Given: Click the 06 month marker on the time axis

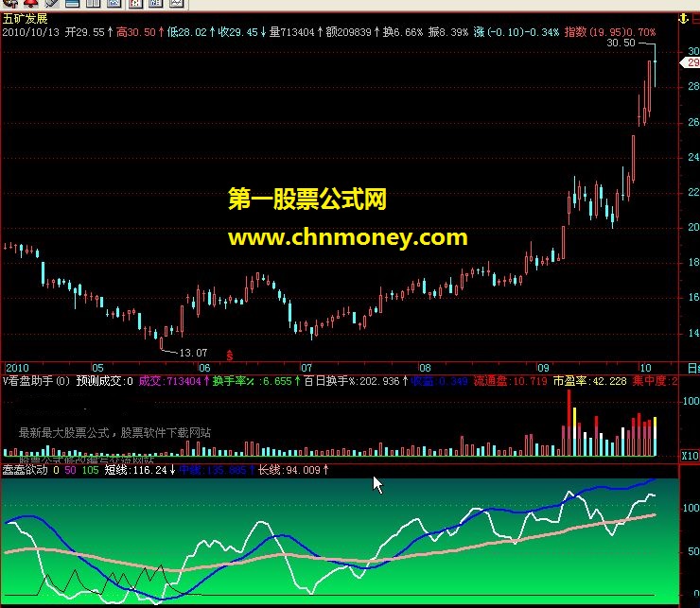Looking at the screenshot, I should [x=204, y=368].
